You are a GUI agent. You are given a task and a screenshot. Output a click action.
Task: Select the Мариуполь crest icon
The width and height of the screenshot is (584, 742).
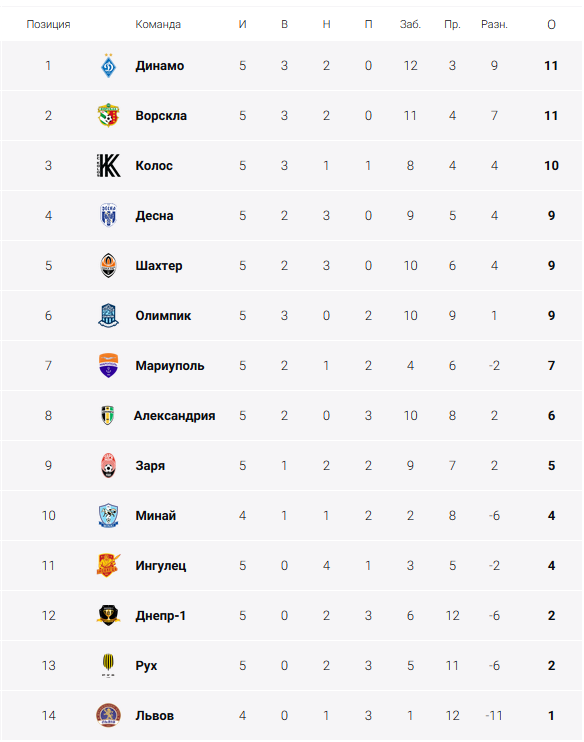click(108, 365)
